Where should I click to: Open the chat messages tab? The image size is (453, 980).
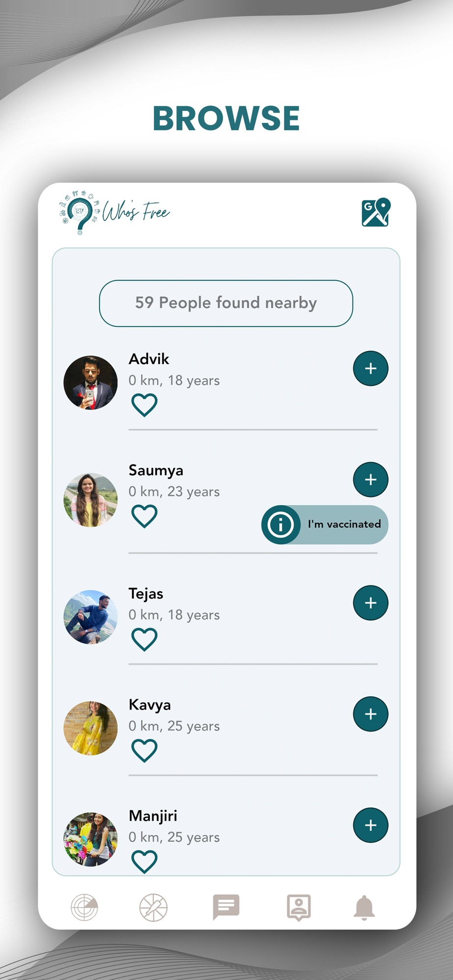226,907
